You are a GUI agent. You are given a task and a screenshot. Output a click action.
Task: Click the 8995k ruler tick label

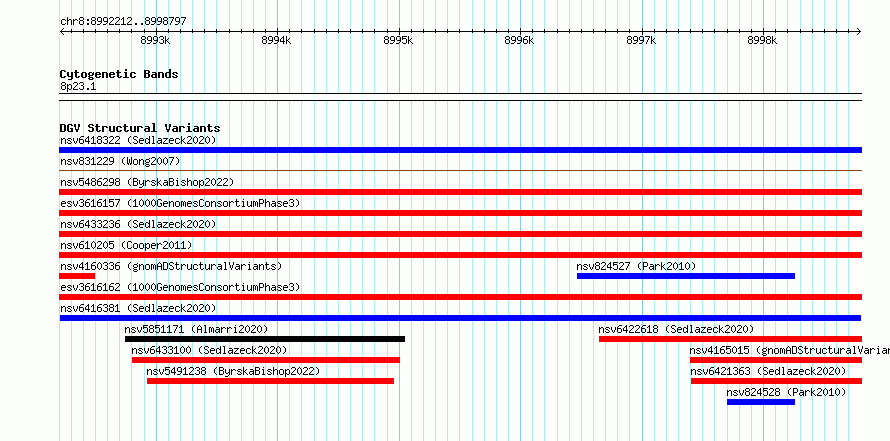[398, 40]
